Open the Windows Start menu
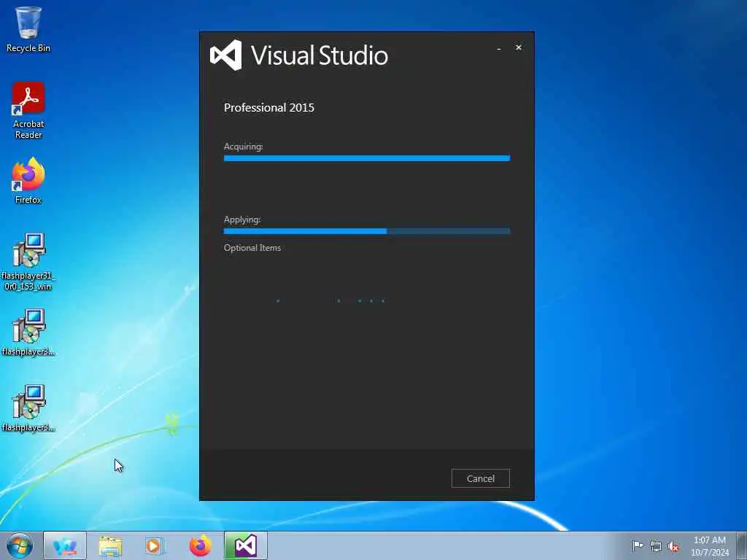 [20, 545]
